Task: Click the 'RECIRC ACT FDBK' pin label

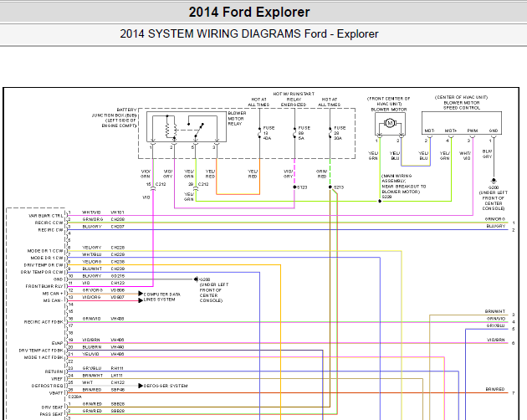Action: [x=43, y=322]
